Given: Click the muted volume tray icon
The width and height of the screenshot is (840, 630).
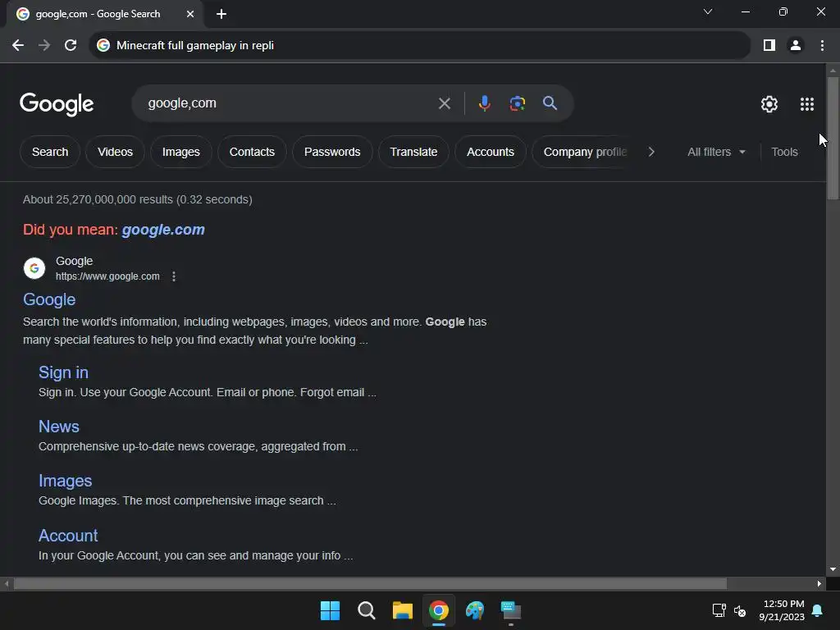Looking at the screenshot, I should (x=740, y=610).
